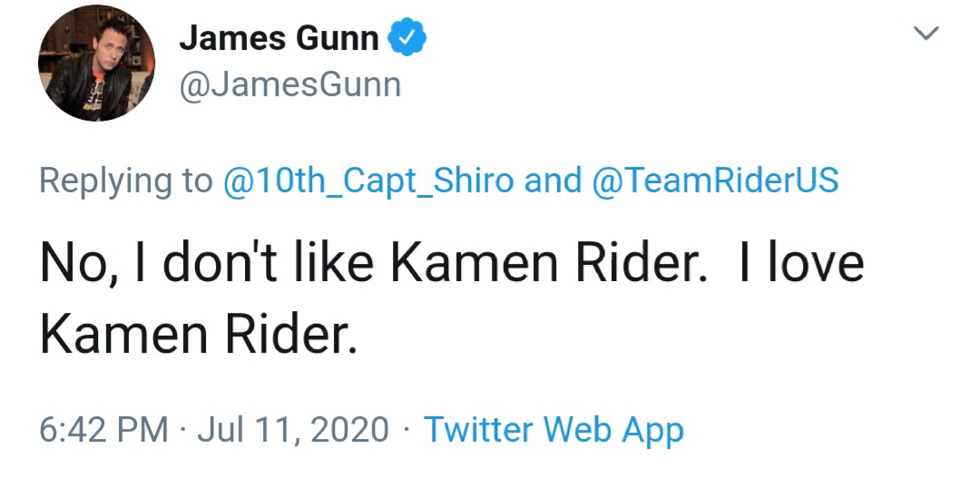Open the @JamesGunn handle link
980x487 pixels.
tap(289, 84)
